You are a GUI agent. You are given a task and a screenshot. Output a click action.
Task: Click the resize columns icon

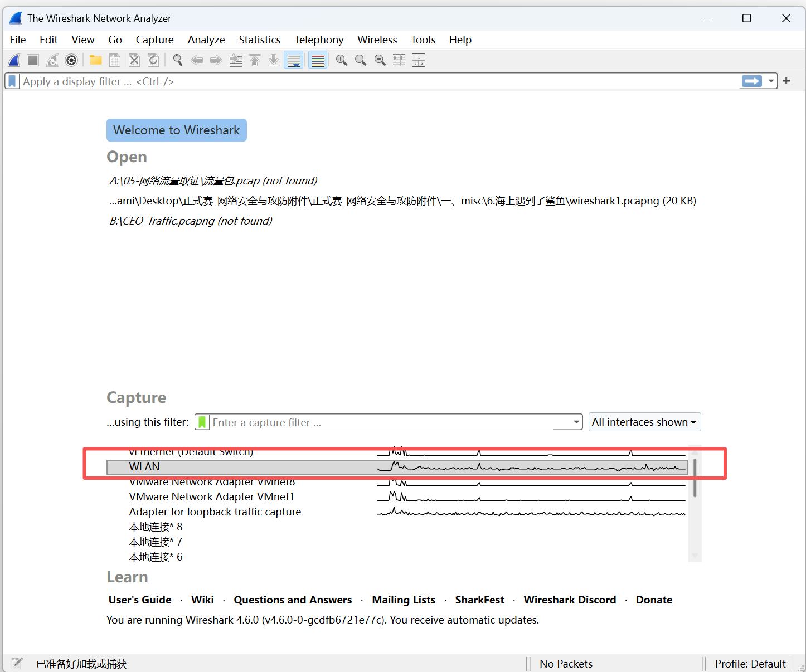point(399,60)
